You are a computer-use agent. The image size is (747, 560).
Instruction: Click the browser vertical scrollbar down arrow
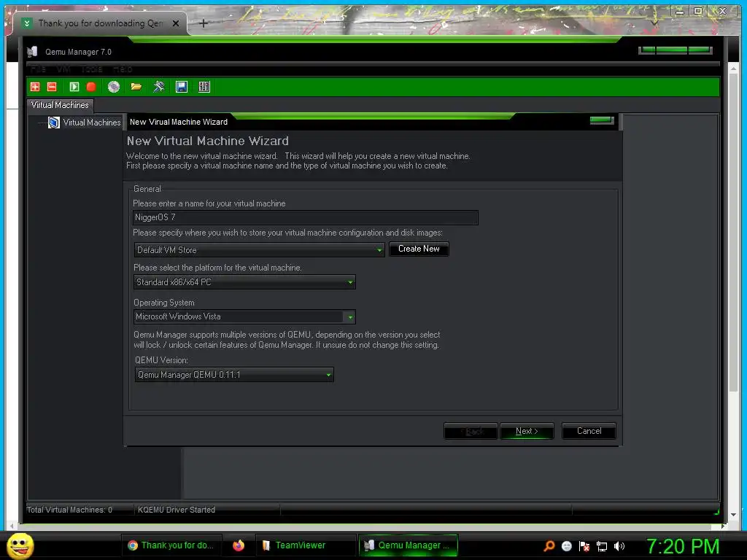(x=733, y=515)
